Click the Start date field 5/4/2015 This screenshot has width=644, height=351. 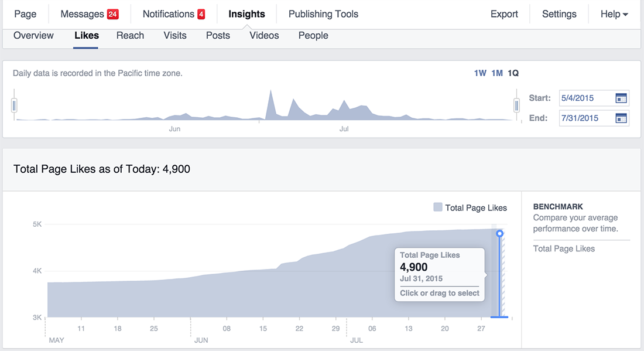(594, 98)
